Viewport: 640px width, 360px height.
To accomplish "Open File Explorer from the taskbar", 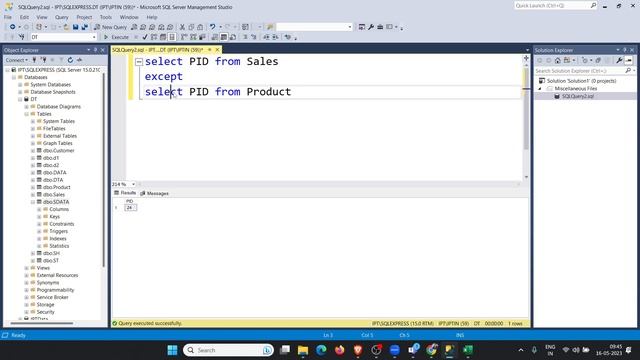I will (303, 350).
